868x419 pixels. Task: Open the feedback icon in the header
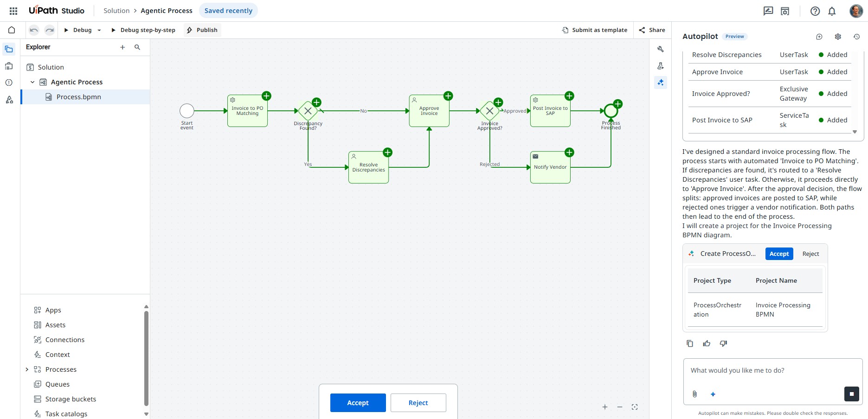768,11
